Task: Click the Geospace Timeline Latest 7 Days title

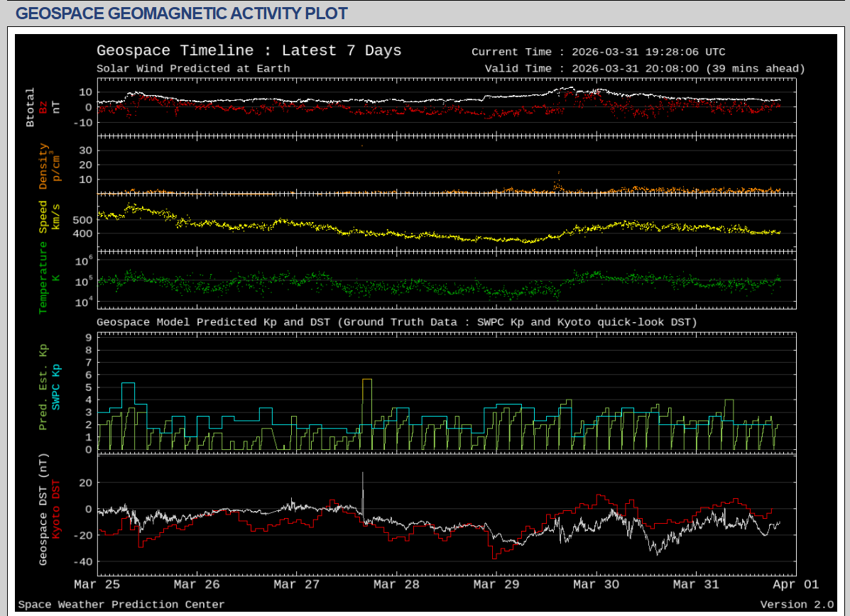Action: [x=249, y=51]
